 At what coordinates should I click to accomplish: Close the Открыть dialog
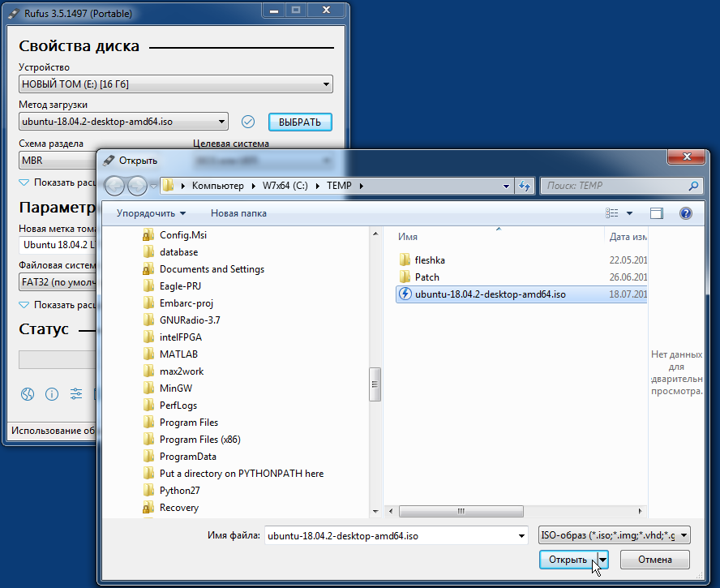[687, 157]
